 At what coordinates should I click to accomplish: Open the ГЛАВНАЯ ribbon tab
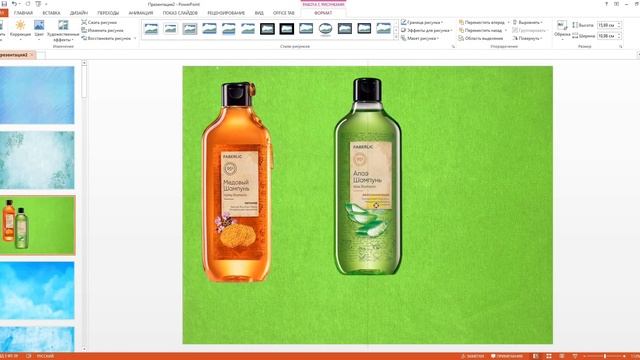(23, 13)
